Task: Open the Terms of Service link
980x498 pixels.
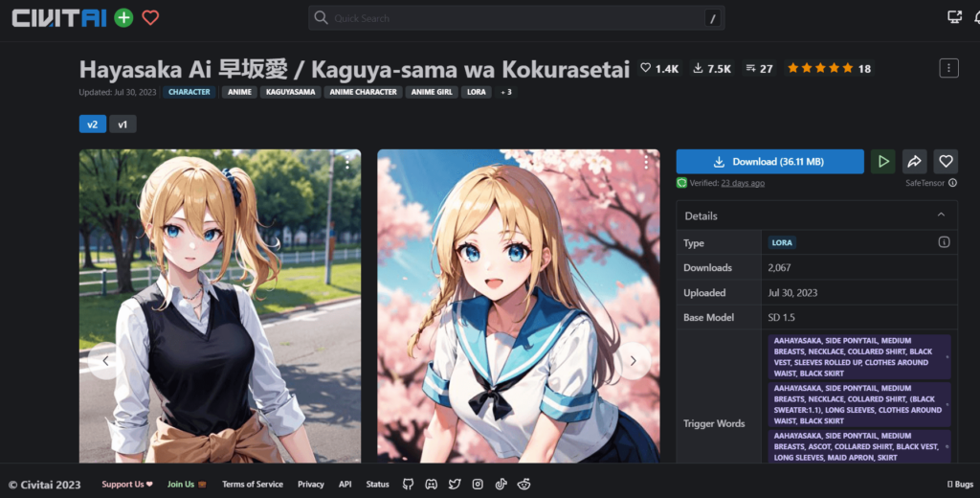Action: [x=253, y=485]
